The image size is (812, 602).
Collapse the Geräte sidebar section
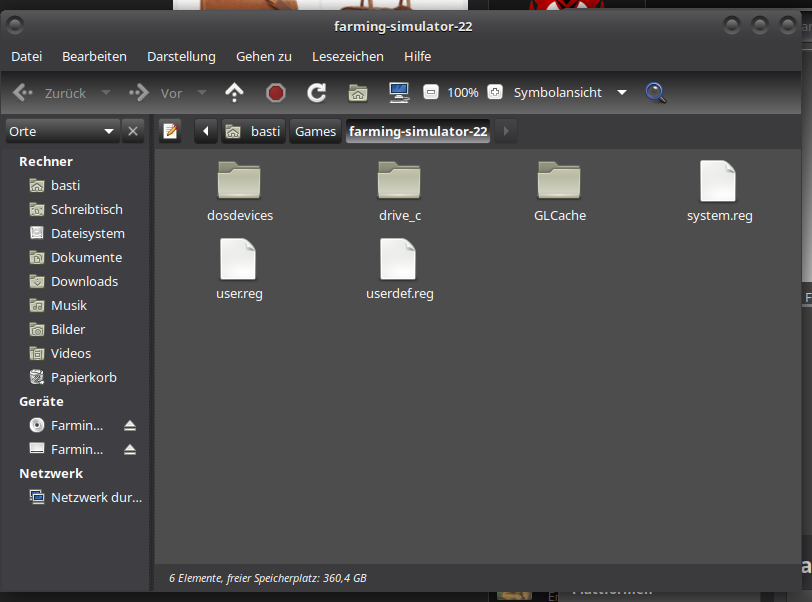coord(41,402)
